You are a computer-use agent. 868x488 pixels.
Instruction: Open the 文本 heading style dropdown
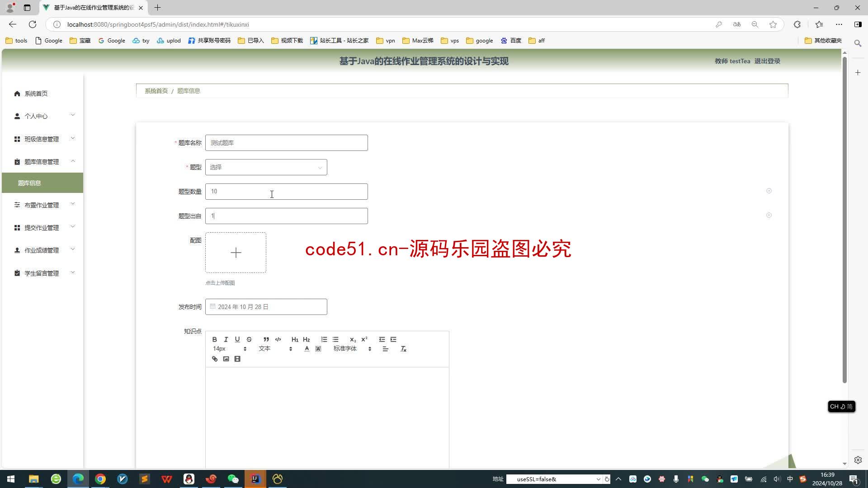[x=275, y=349]
